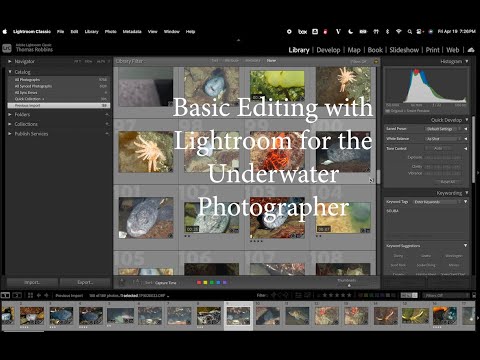
Task: Open the Metadata menu
Action: (x=132, y=32)
